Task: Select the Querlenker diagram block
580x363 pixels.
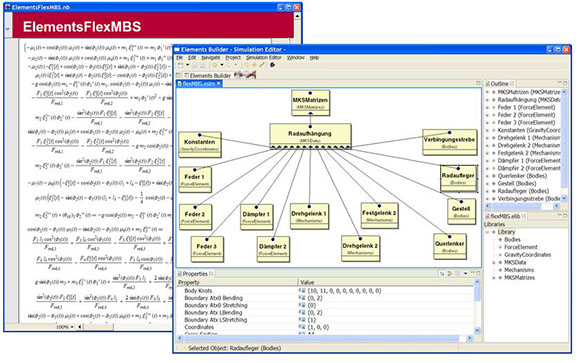Action: [x=449, y=246]
